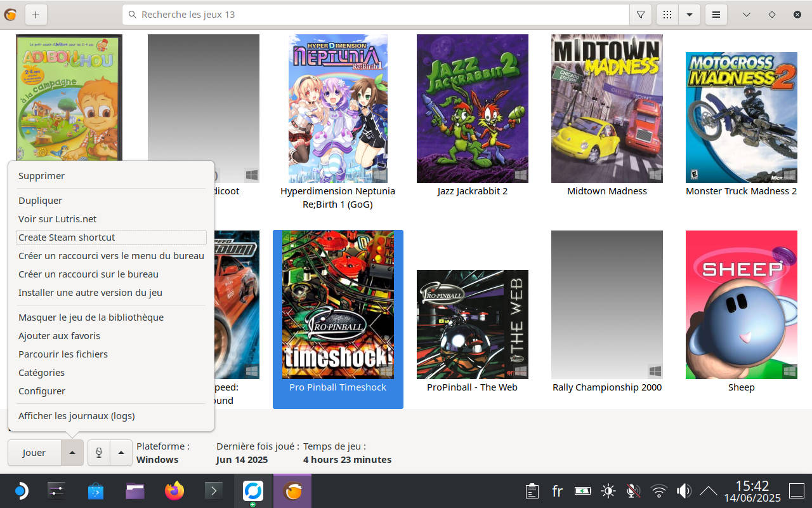Open the filter funnel icon next to search

641,14
